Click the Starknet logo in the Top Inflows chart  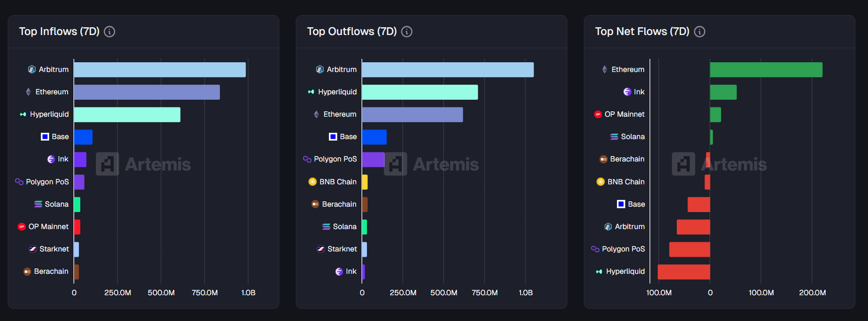pyautogui.click(x=33, y=249)
